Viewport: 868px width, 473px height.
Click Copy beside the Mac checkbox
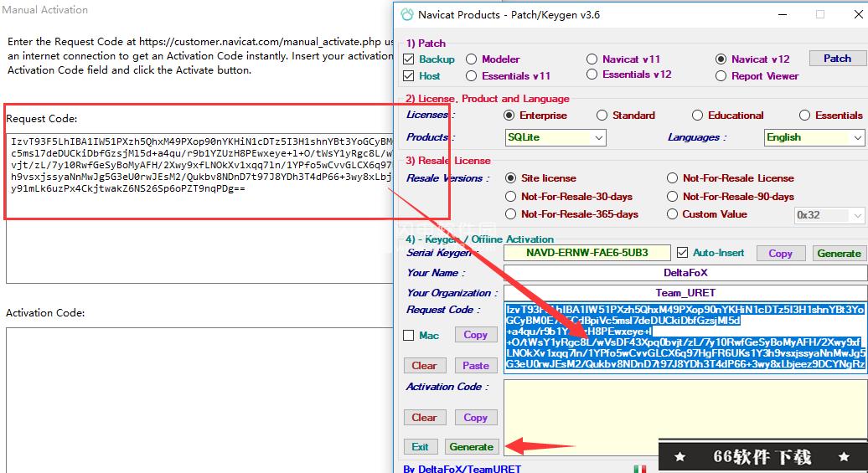[x=476, y=335]
